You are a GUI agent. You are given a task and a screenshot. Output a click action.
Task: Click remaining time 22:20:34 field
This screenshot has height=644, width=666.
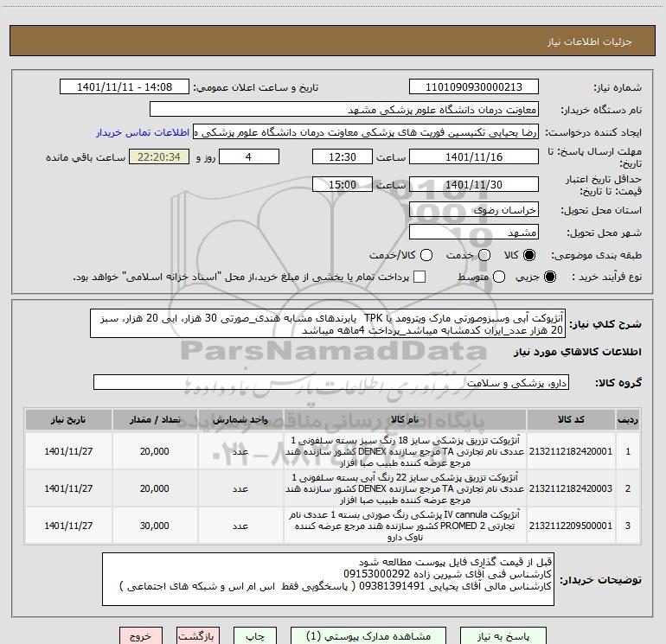coord(159,157)
